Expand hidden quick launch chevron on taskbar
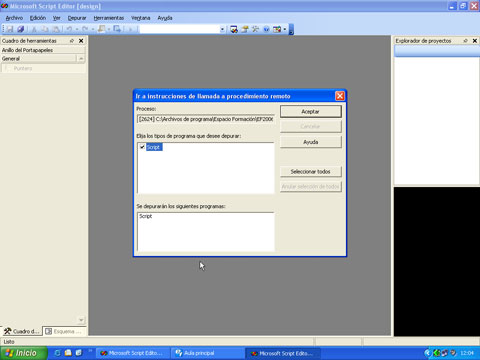Screen dimensions: 480x360 click(90, 351)
